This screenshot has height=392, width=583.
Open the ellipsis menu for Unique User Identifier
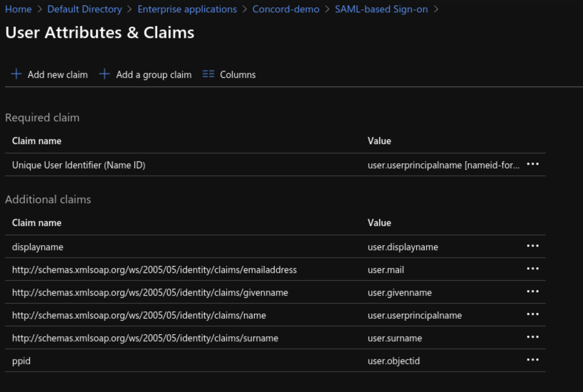532,164
